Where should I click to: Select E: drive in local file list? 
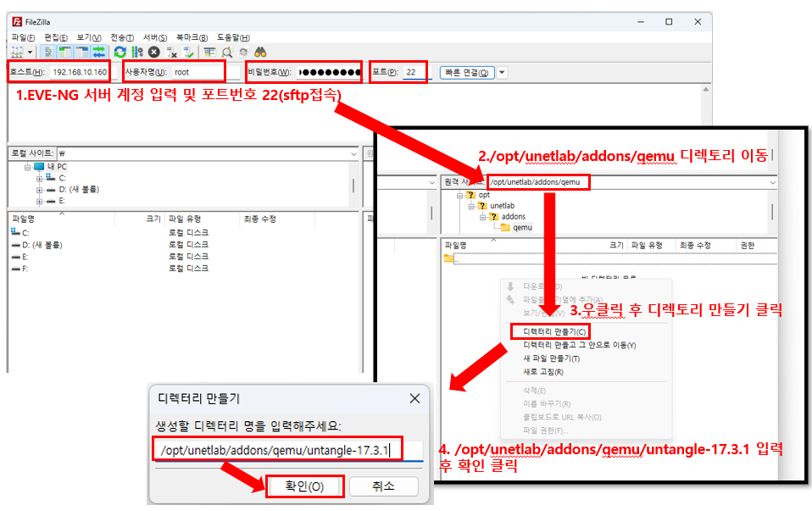point(19,257)
